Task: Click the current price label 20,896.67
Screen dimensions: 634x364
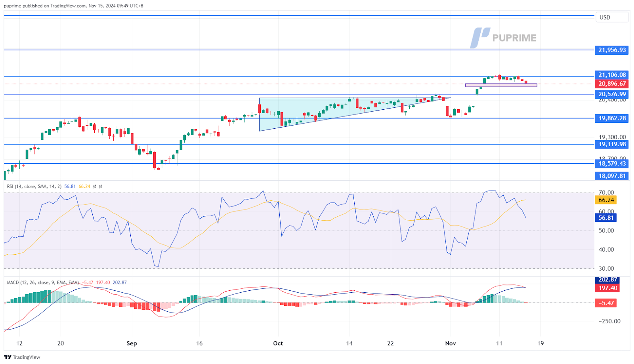Action: coord(612,84)
